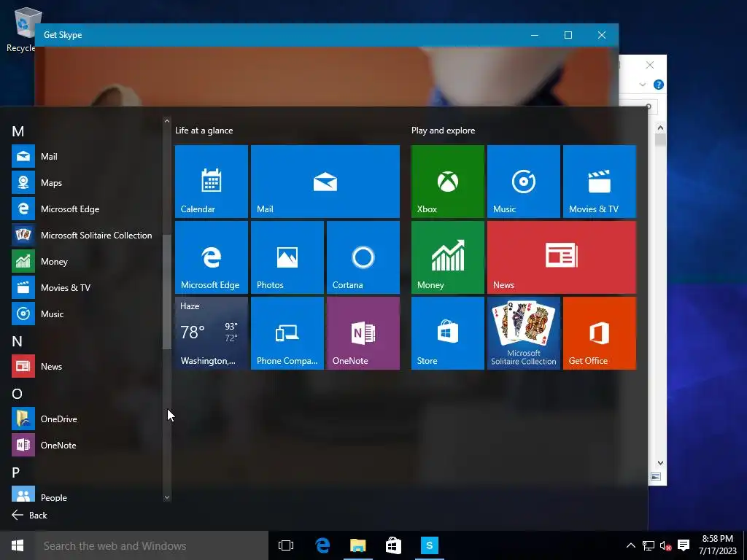747x560 pixels.
Task: Open network status tray icon
Action: pyautogui.click(x=648, y=545)
